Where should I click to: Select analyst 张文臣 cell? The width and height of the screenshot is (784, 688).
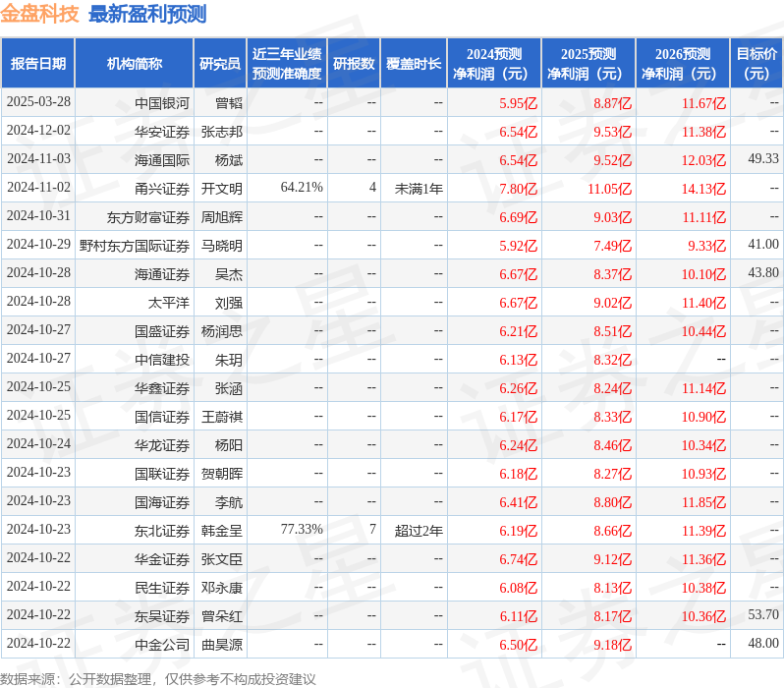coord(222,559)
